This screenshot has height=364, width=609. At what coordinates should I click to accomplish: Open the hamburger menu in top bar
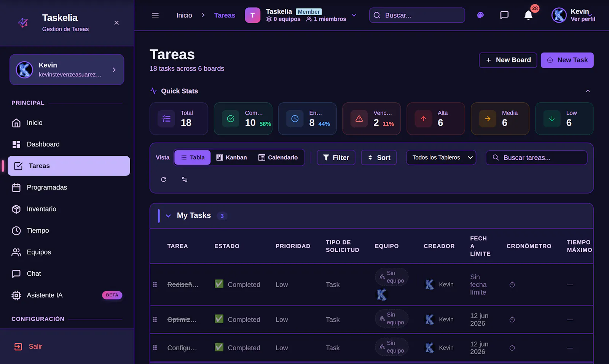pyautogui.click(x=155, y=15)
